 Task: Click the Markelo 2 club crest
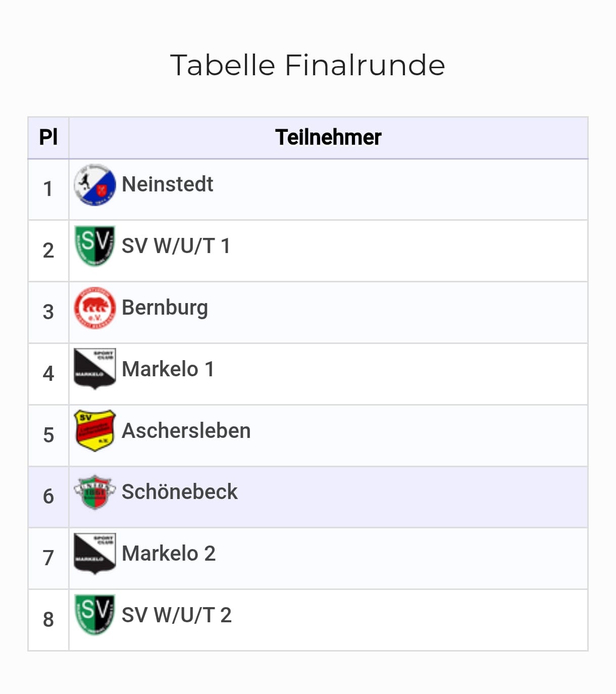coord(94,554)
